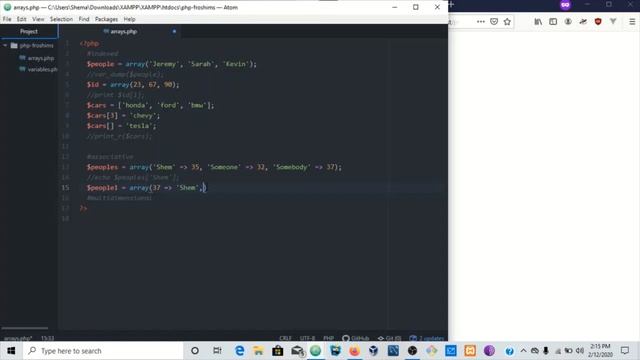This screenshot has height=360, width=640.
Task: Open the Mail app from the taskbar
Action: (x=297, y=351)
